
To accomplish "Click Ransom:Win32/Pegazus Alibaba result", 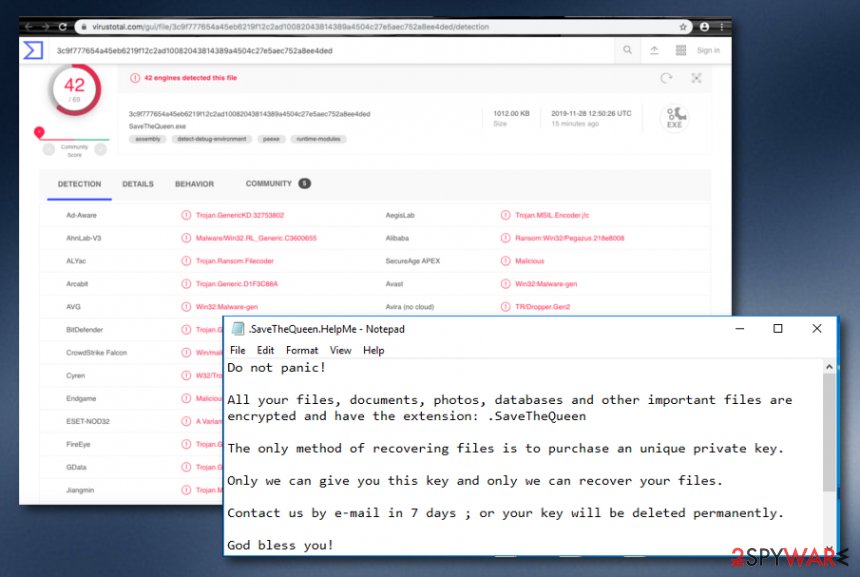I will pyautogui.click(x=569, y=238).
